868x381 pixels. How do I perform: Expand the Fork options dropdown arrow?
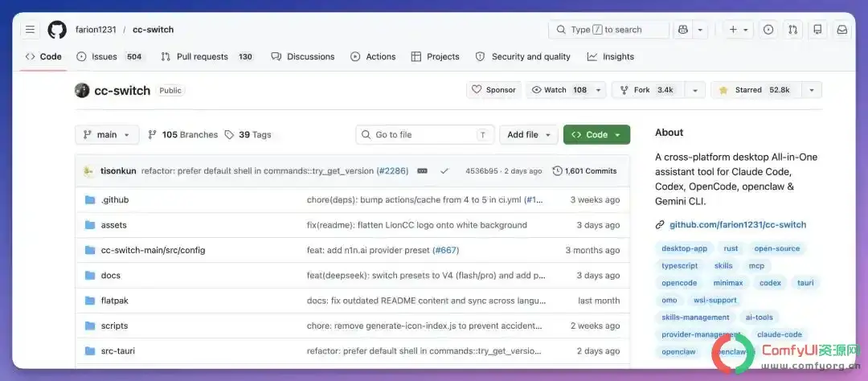point(695,90)
